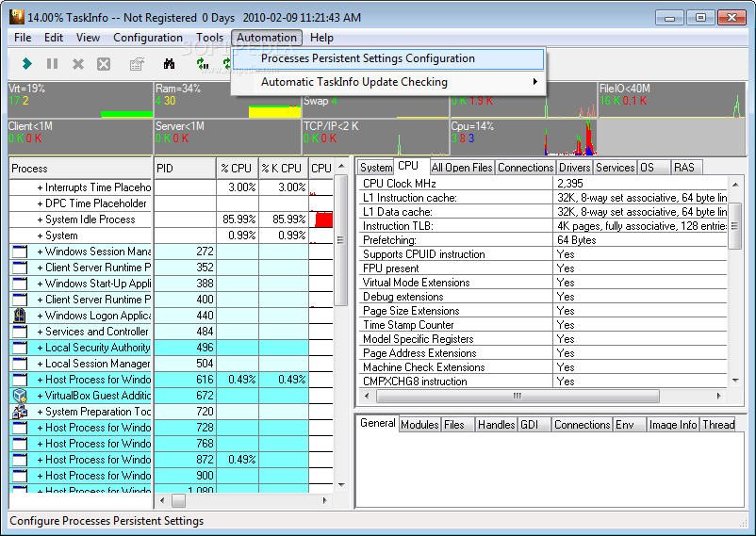The image size is (756, 536).
Task: Switch to the System tab
Action: coord(376,168)
